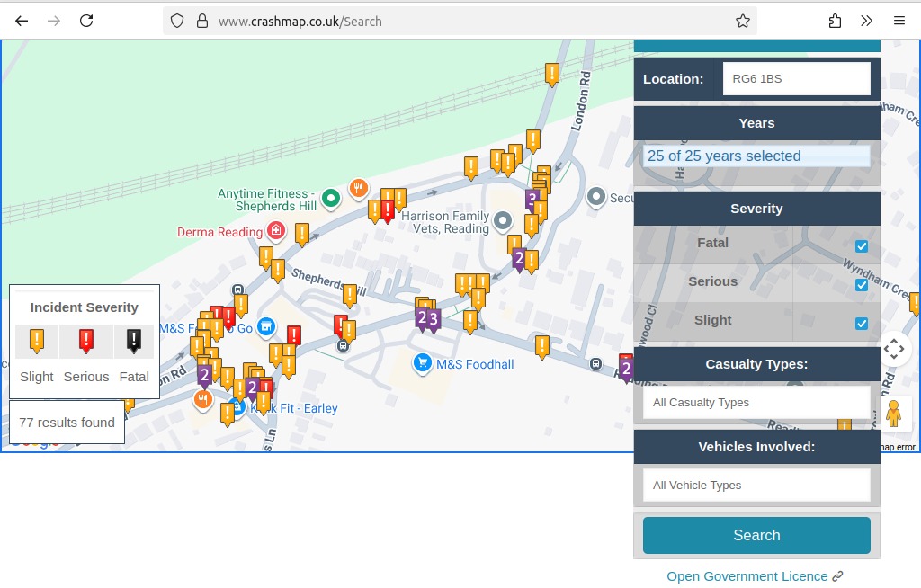Screen dimensions: 921x588
Task: Click slight marker beside Derma Reading
Action: point(302,235)
